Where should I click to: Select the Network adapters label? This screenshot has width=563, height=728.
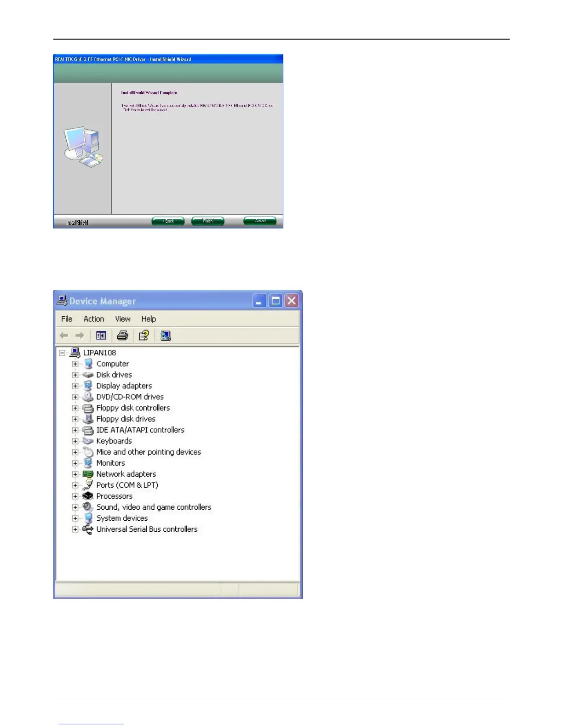[126, 474]
